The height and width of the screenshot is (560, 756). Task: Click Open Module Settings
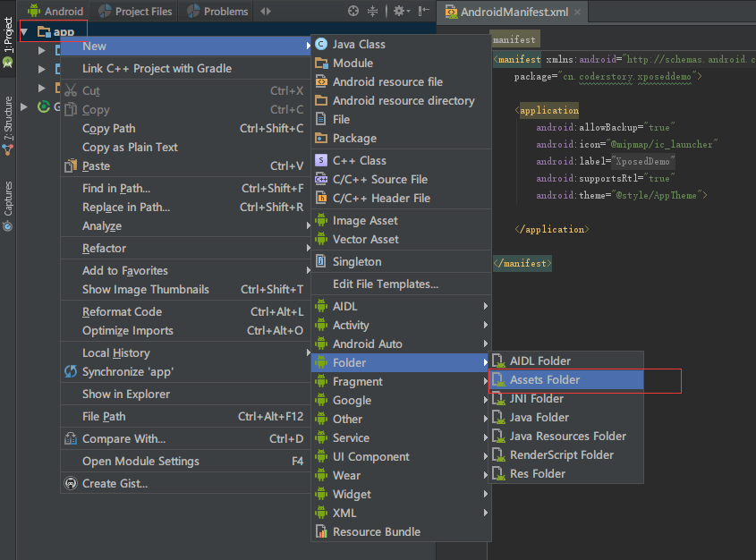pyautogui.click(x=140, y=462)
